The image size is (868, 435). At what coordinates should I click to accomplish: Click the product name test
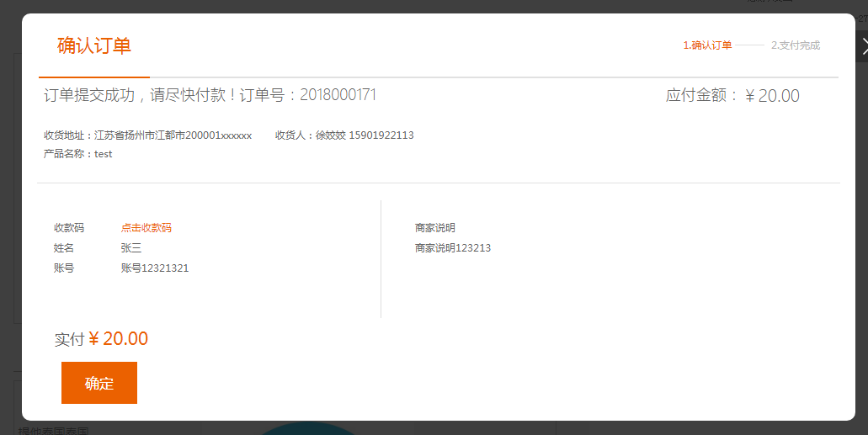click(x=104, y=154)
